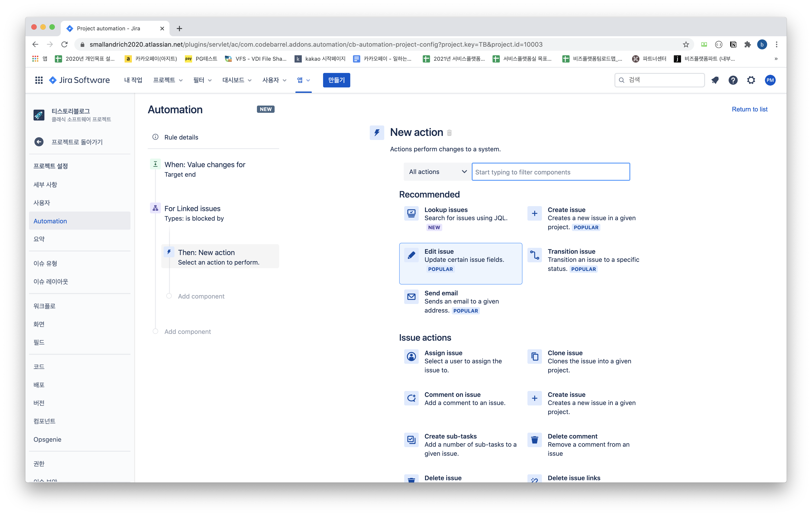Click the Assign issue user icon

pos(411,357)
